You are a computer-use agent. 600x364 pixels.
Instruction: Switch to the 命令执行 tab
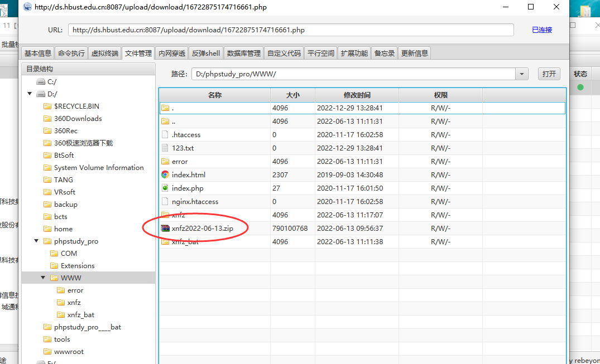71,53
